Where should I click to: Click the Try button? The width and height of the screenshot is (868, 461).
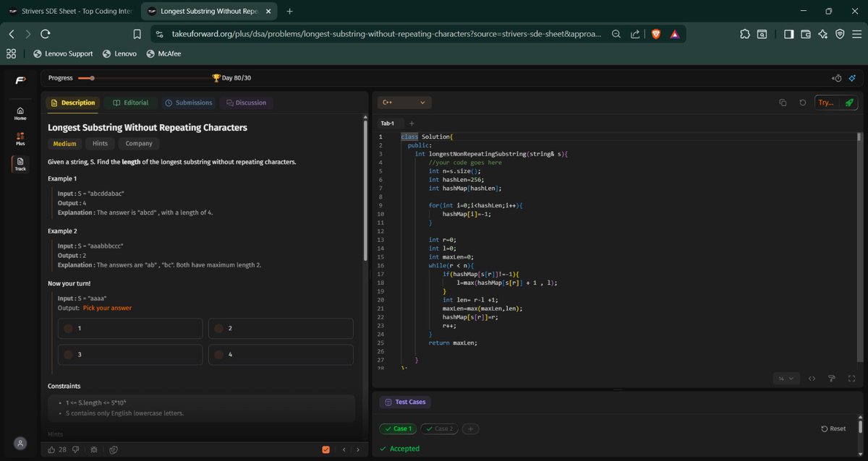tap(826, 103)
